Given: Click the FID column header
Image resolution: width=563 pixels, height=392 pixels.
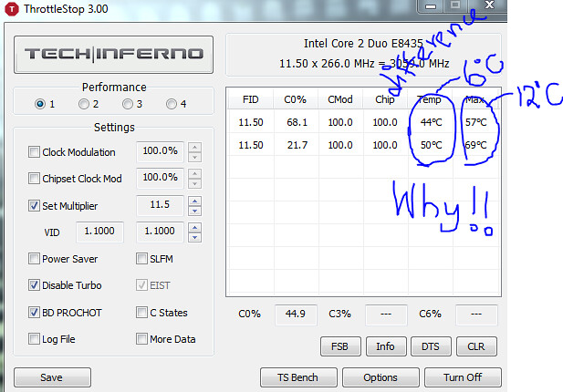Looking at the screenshot, I should pos(251,99).
